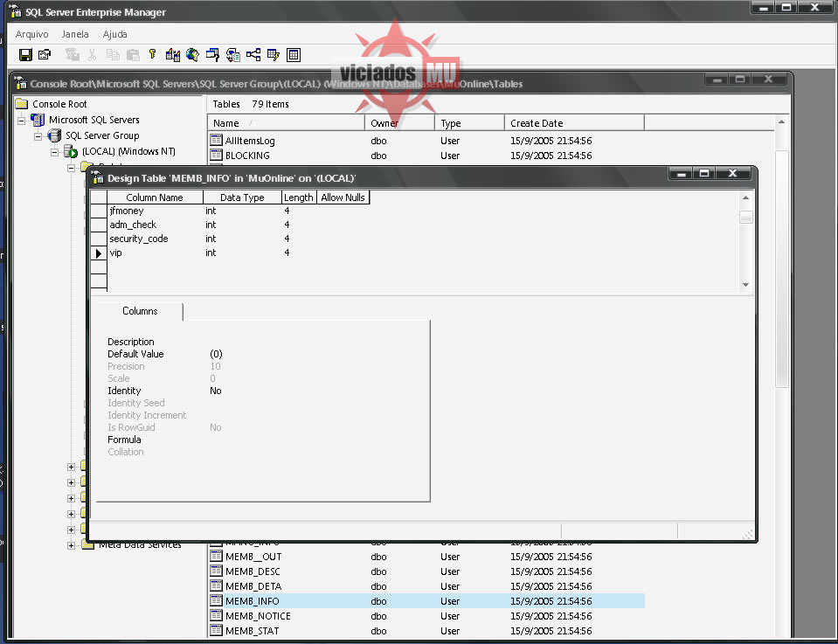Select the AllItemsLog table name
This screenshot has width=838, height=644.
point(250,141)
